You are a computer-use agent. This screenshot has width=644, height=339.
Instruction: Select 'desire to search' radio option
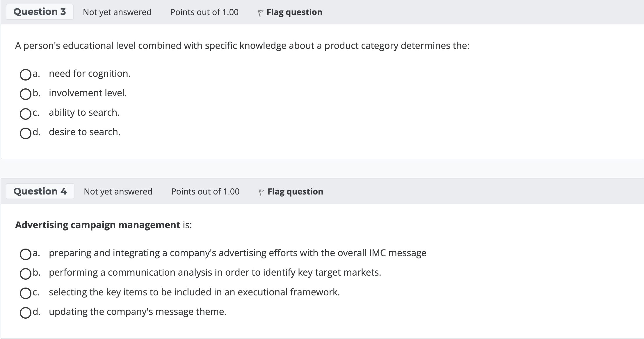tap(25, 133)
